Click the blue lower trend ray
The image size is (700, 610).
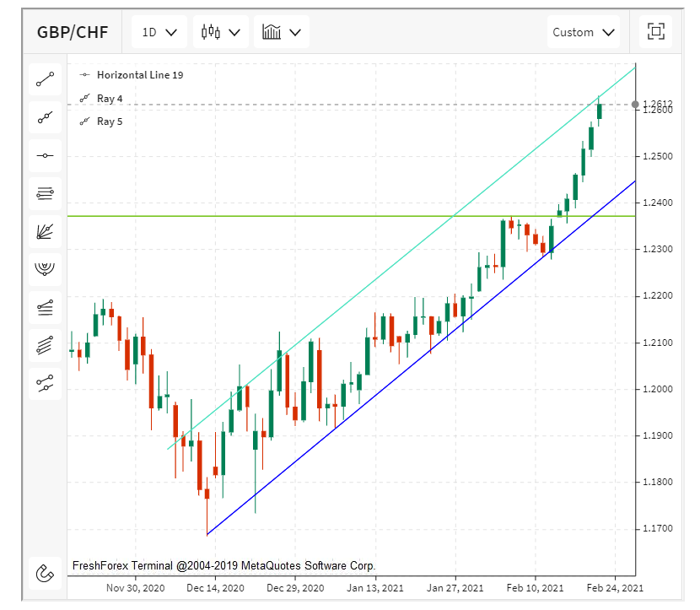tap(422, 358)
